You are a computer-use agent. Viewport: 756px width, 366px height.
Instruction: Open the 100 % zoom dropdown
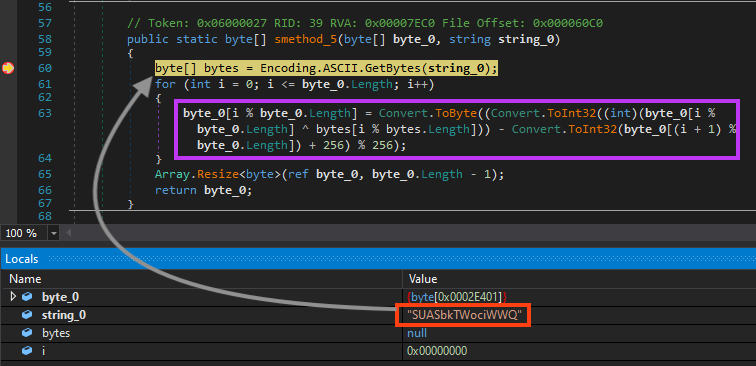click(x=54, y=233)
